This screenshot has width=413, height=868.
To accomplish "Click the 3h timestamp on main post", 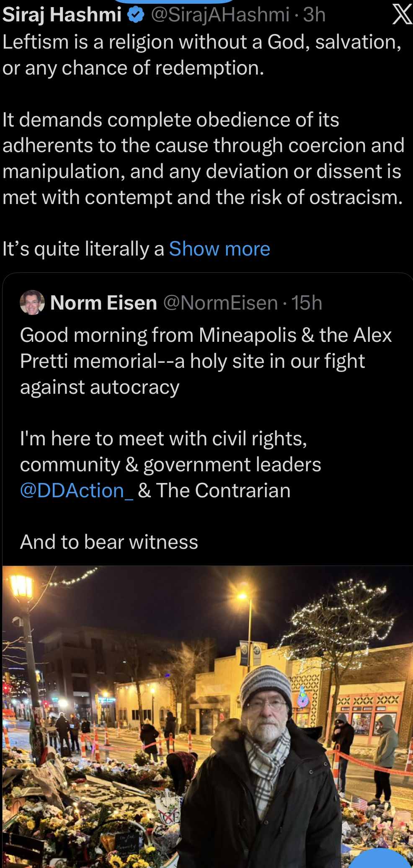I will (x=314, y=15).
